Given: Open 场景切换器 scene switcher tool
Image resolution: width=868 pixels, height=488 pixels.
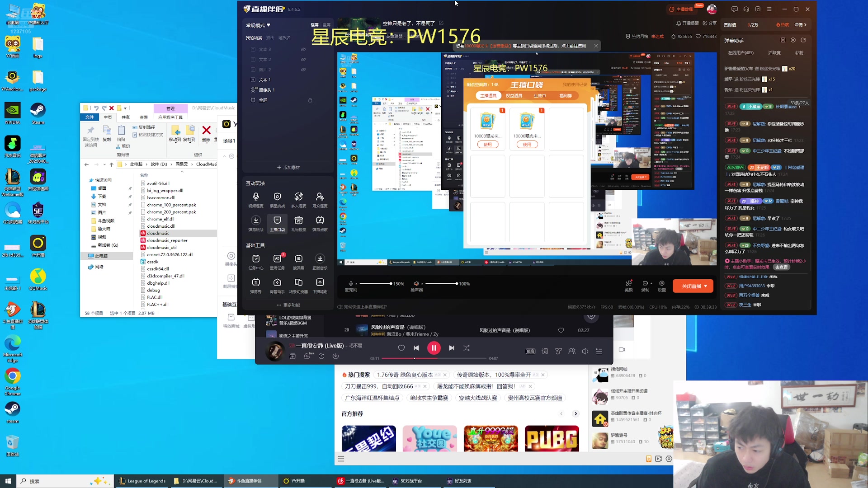Looking at the screenshot, I should (298, 286).
